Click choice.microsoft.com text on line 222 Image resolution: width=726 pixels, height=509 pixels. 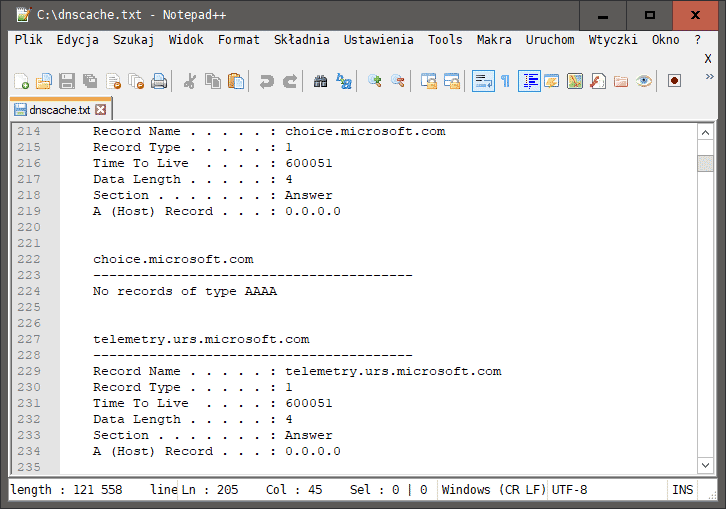click(x=173, y=259)
